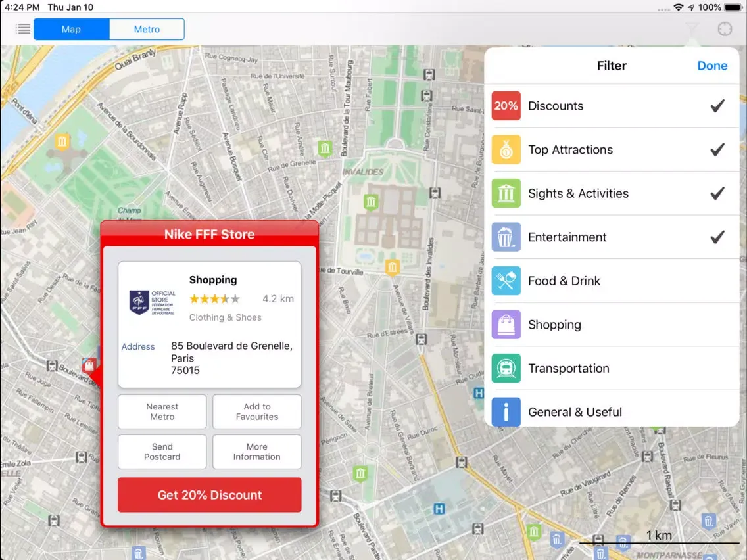
Task: Switch to the Map tab
Action: (x=72, y=29)
